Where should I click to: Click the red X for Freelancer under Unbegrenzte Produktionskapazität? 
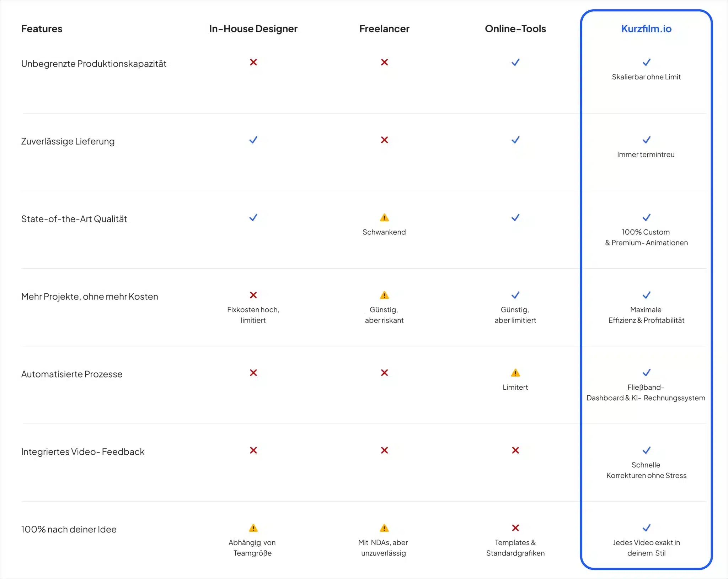pyautogui.click(x=384, y=63)
